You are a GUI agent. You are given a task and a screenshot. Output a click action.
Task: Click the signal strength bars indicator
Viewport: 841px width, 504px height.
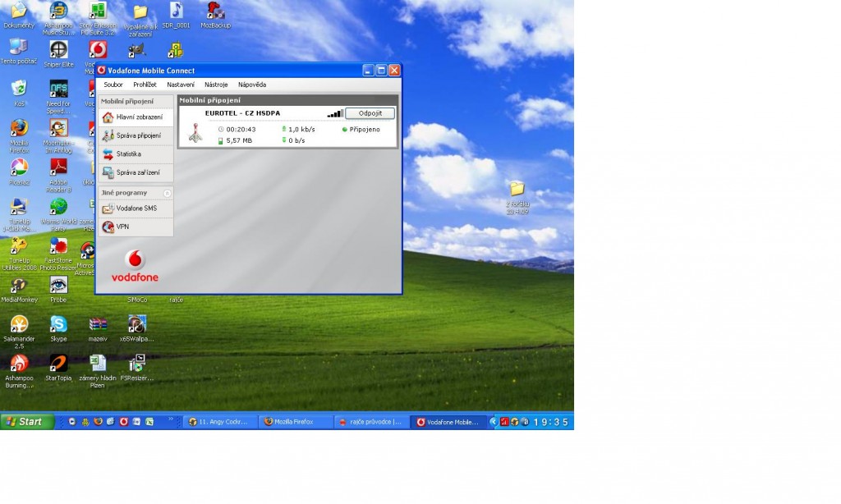[x=335, y=113]
